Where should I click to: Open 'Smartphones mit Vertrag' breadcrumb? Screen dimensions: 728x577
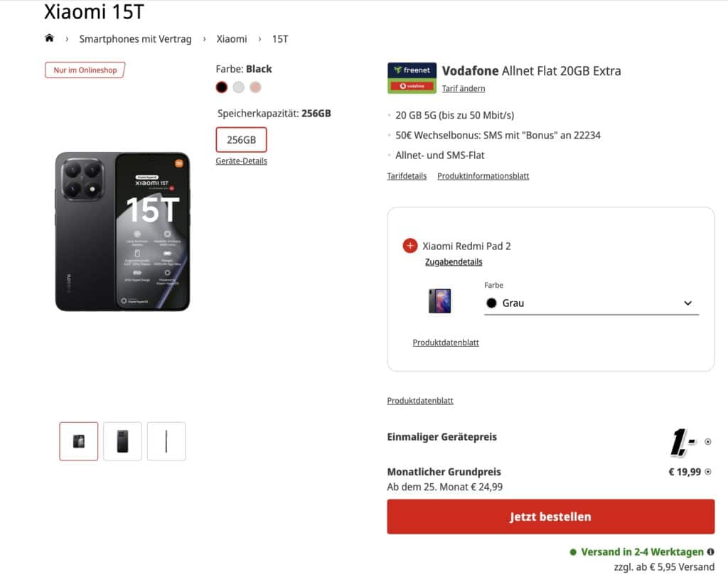(x=135, y=39)
